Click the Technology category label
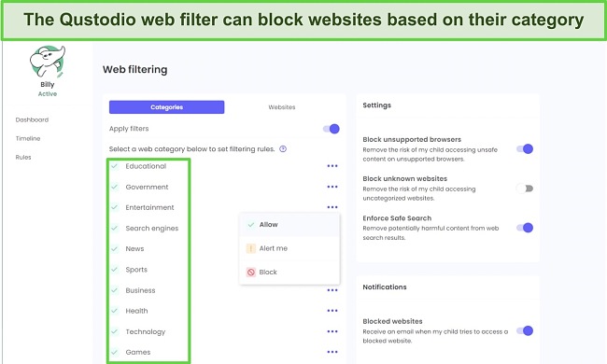Screen dimensions: 607x364 [x=145, y=331]
